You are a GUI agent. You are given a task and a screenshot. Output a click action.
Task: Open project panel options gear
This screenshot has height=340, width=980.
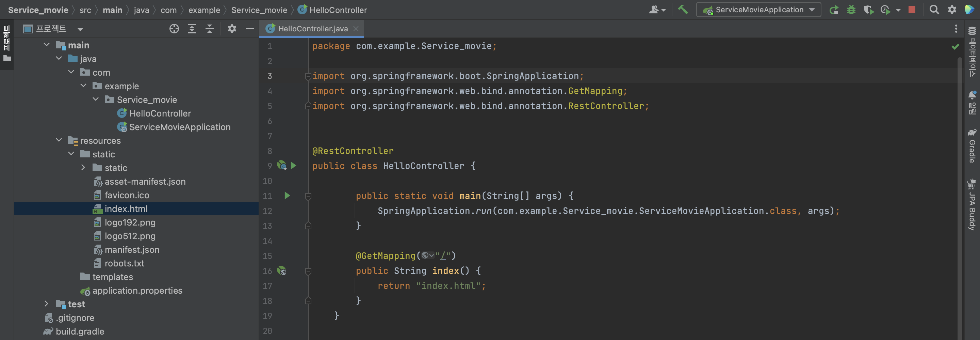pos(232,29)
